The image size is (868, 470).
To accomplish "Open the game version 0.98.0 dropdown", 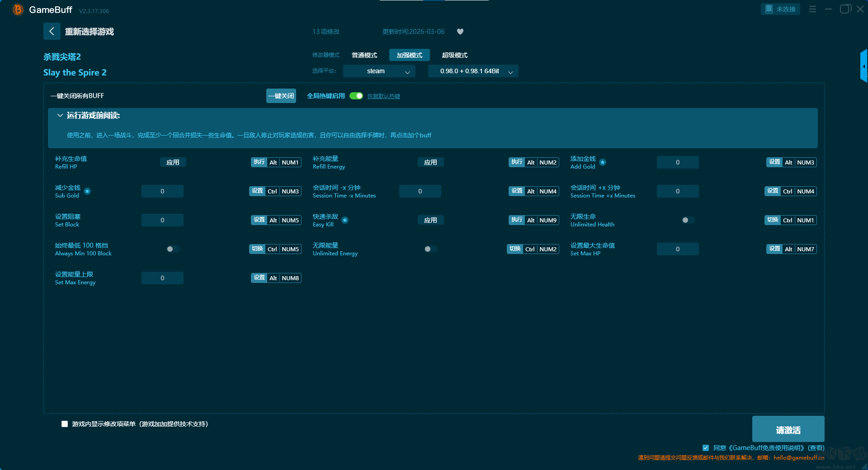I will point(473,71).
